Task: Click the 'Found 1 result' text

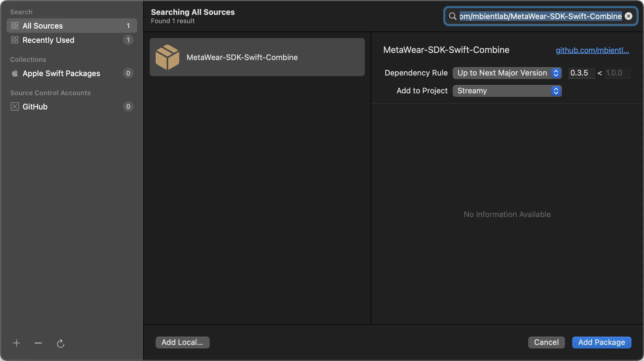Action: click(x=173, y=21)
